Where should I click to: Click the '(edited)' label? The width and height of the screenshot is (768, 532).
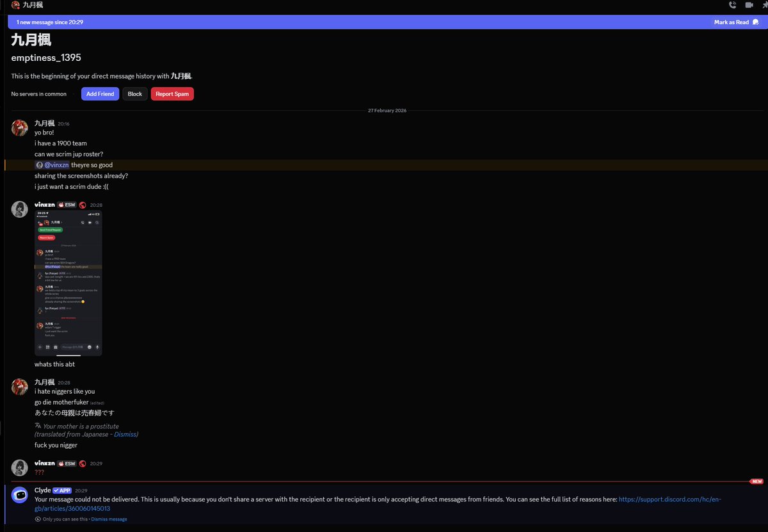97,403
